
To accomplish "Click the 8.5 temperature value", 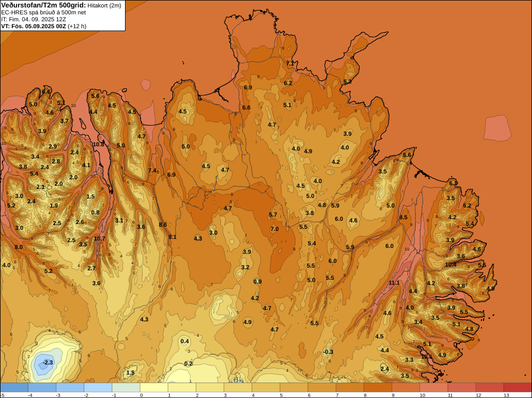I will point(403,217).
